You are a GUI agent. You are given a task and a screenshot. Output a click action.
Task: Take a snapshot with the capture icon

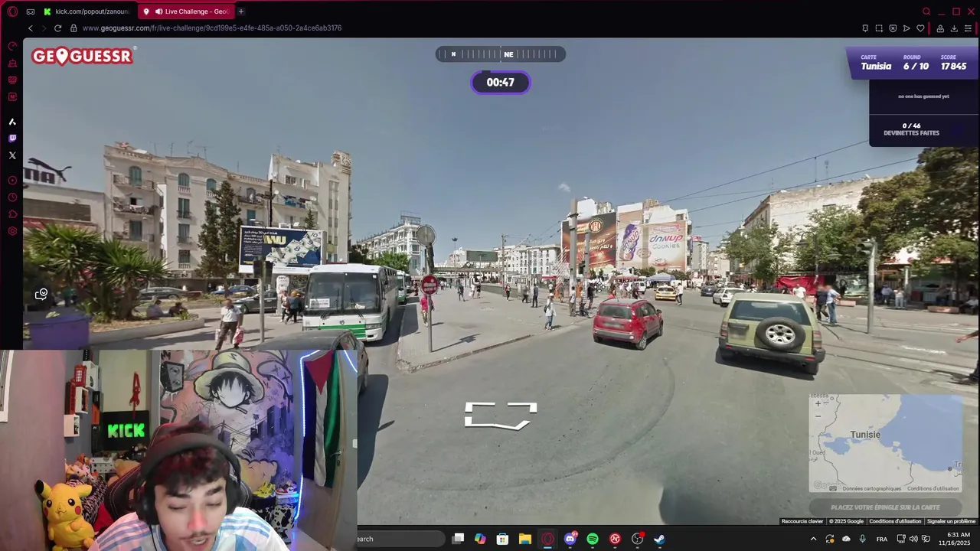pyautogui.click(x=879, y=28)
